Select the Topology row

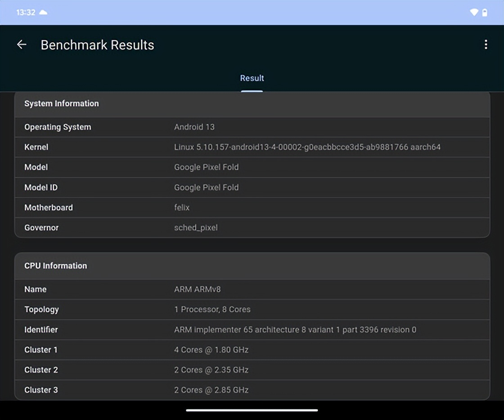pos(252,309)
